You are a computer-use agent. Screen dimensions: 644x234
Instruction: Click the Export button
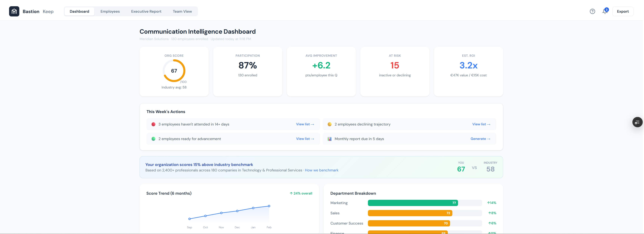click(x=623, y=11)
